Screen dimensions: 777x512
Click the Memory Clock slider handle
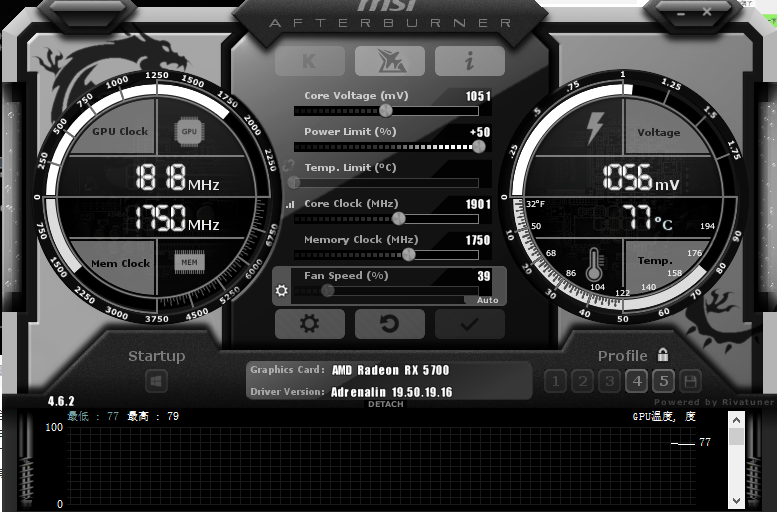click(409, 254)
